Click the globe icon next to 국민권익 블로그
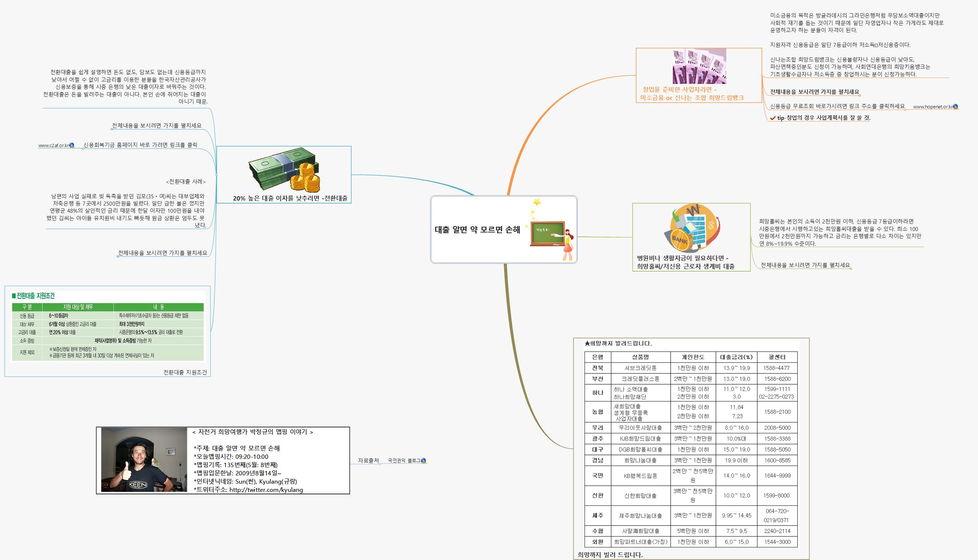 (424, 460)
